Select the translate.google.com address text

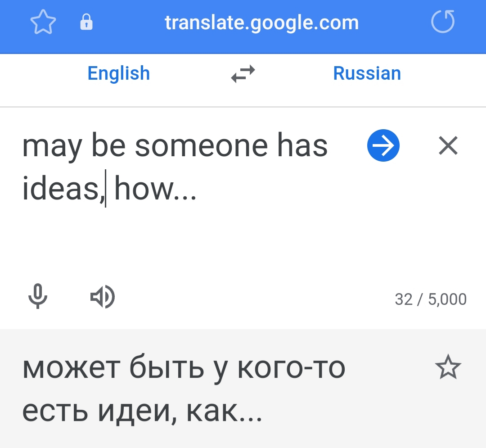coord(261,23)
